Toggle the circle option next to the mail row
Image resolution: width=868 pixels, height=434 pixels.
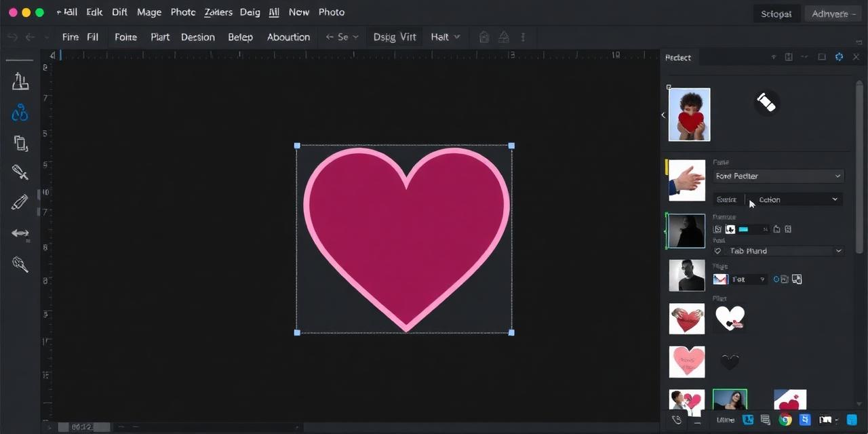[x=776, y=279]
